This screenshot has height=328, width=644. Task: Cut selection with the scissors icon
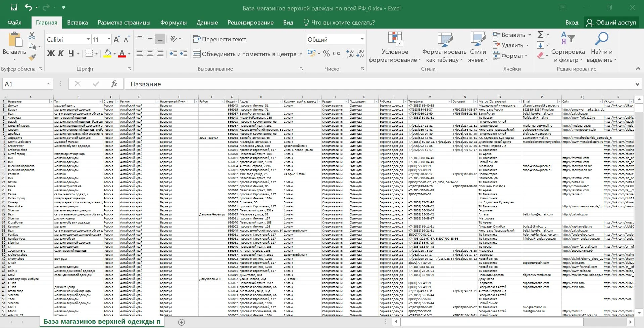(32, 35)
